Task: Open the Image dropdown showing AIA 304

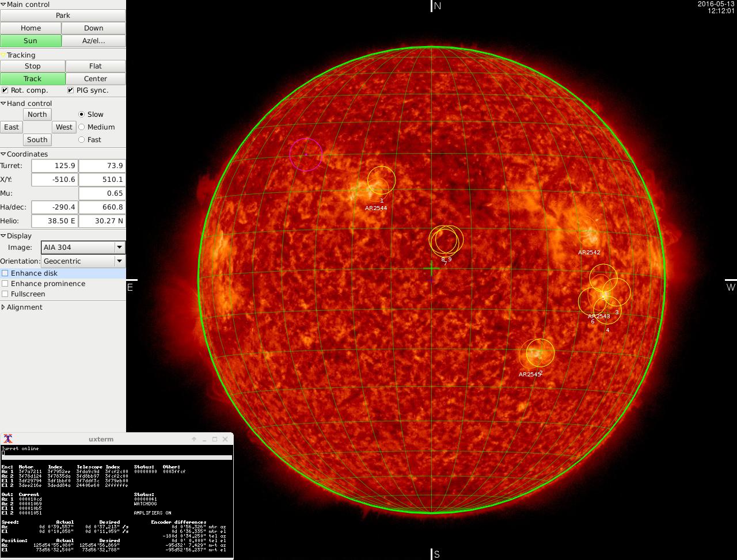Action: point(83,247)
